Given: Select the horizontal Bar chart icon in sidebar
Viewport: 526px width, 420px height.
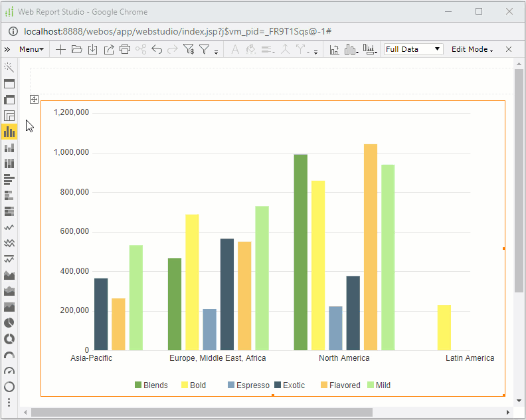Looking at the screenshot, I should point(9,179).
